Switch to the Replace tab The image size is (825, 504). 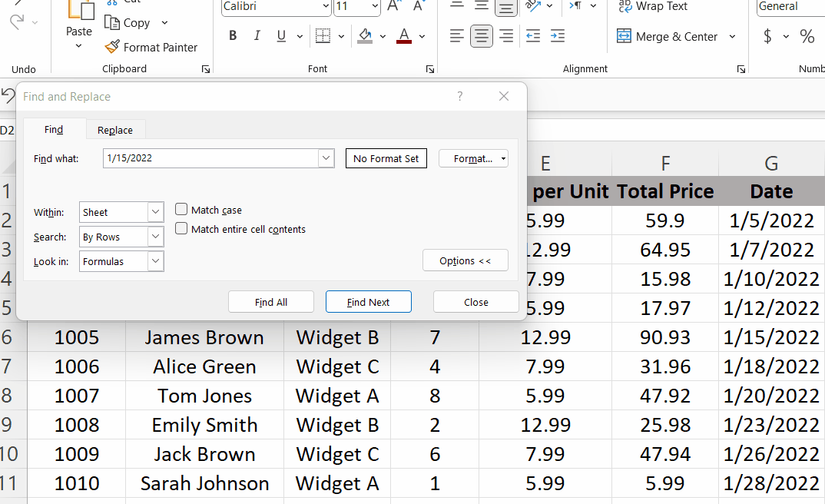point(114,130)
